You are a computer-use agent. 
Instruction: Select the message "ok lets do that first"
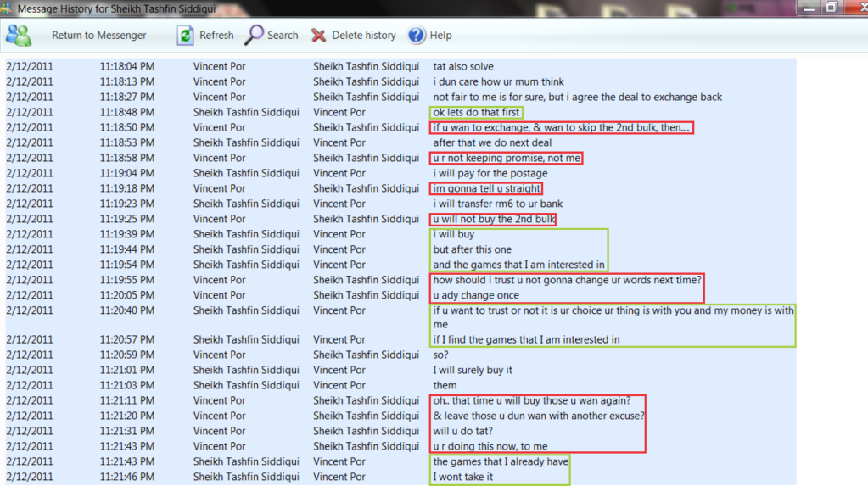point(476,112)
